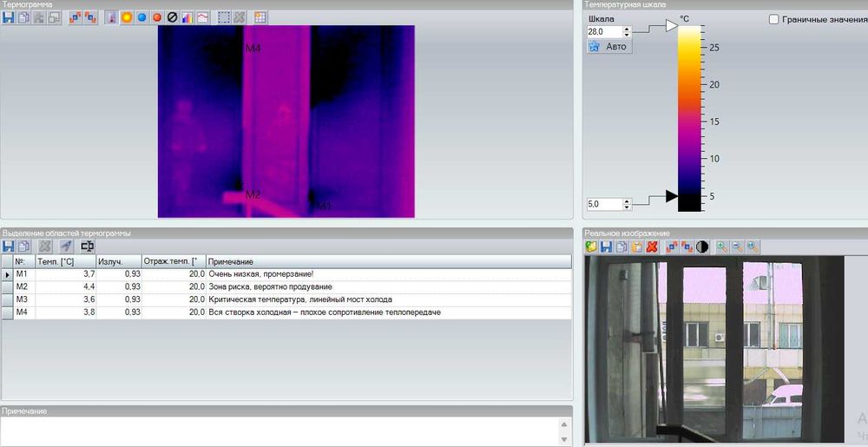Click the note area scroll-down arrow
This screenshot has width=868, height=447.
pos(564,438)
